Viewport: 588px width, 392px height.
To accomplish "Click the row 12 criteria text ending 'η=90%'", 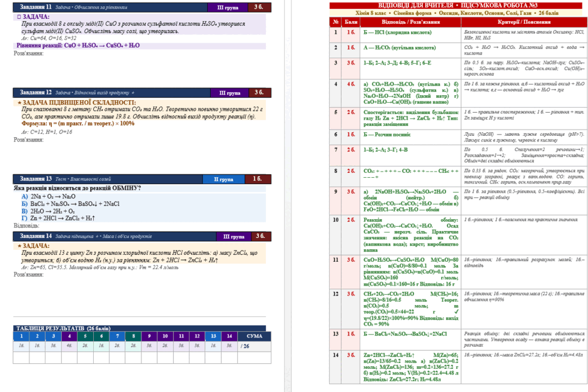I will click(x=524, y=297).
